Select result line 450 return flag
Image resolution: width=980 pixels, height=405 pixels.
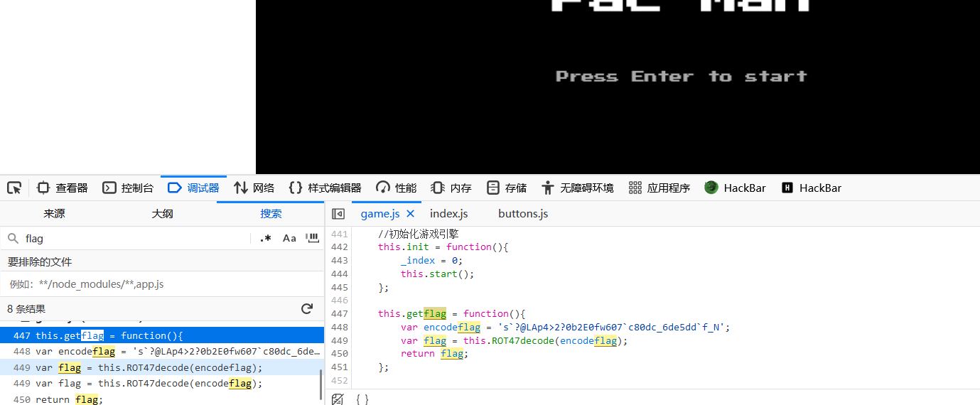162,399
